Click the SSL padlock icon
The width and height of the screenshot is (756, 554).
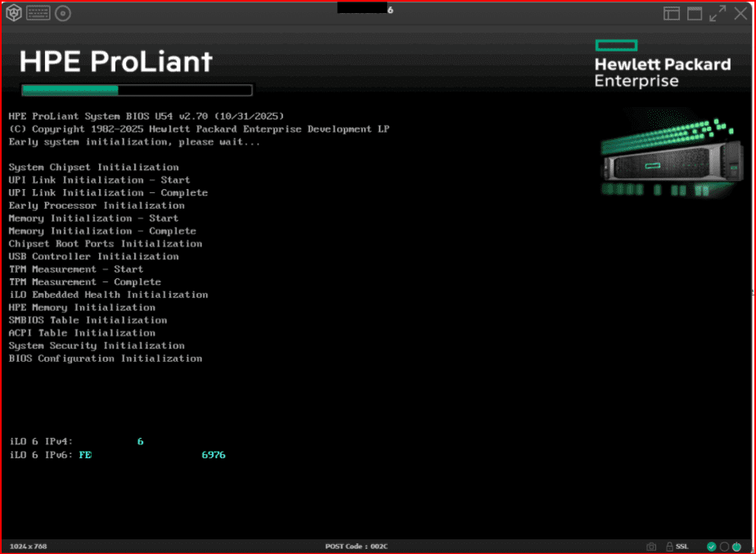[669, 546]
